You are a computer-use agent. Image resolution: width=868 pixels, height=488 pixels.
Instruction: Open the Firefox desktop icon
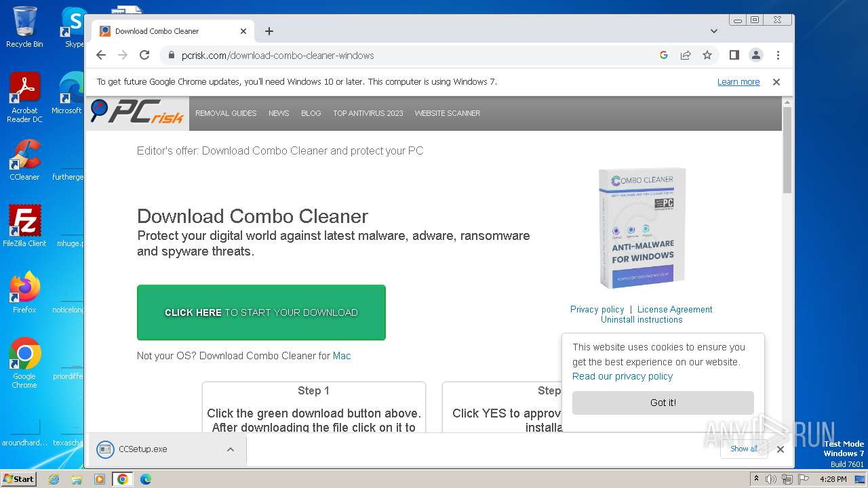tap(24, 292)
